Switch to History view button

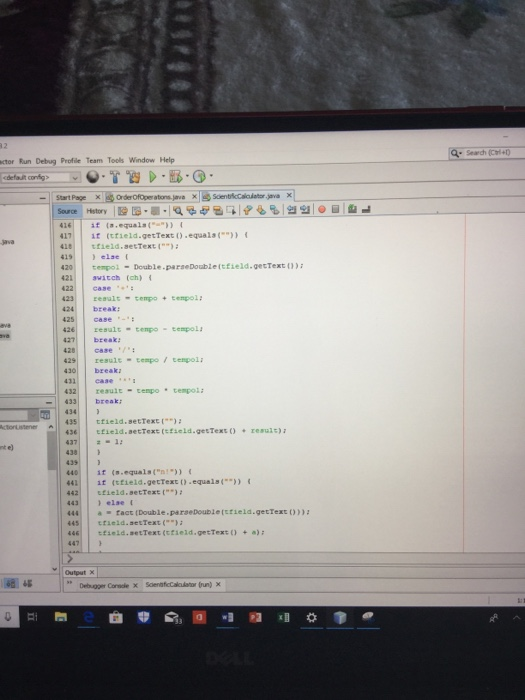tap(96, 211)
